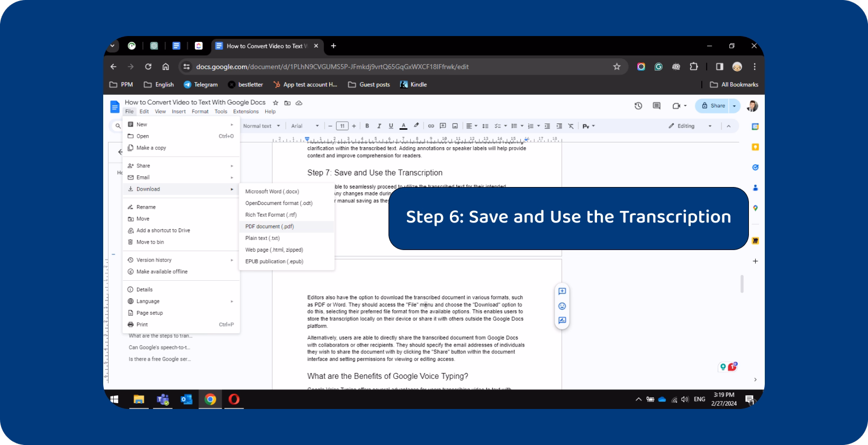Click Page setup in the File menu
868x445 pixels.
(x=181, y=313)
